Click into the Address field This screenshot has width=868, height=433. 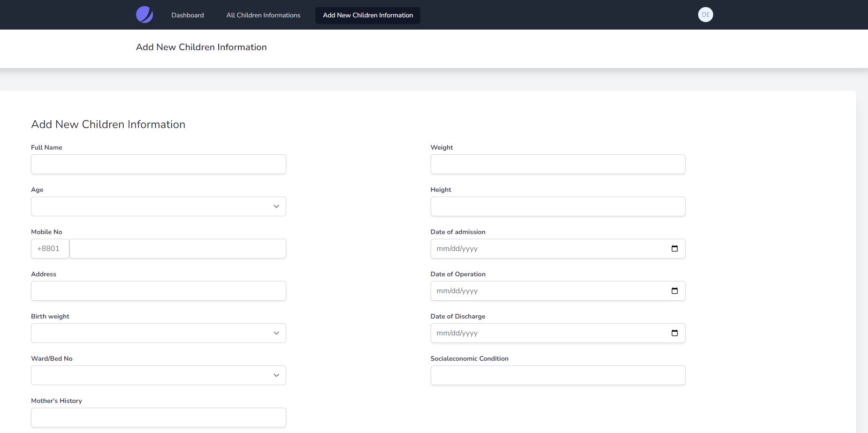coord(159,291)
